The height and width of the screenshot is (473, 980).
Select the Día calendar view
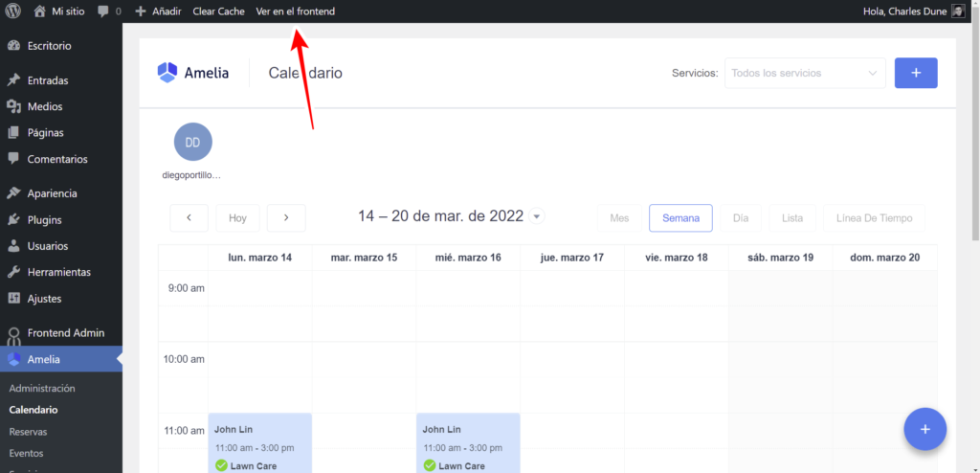740,218
